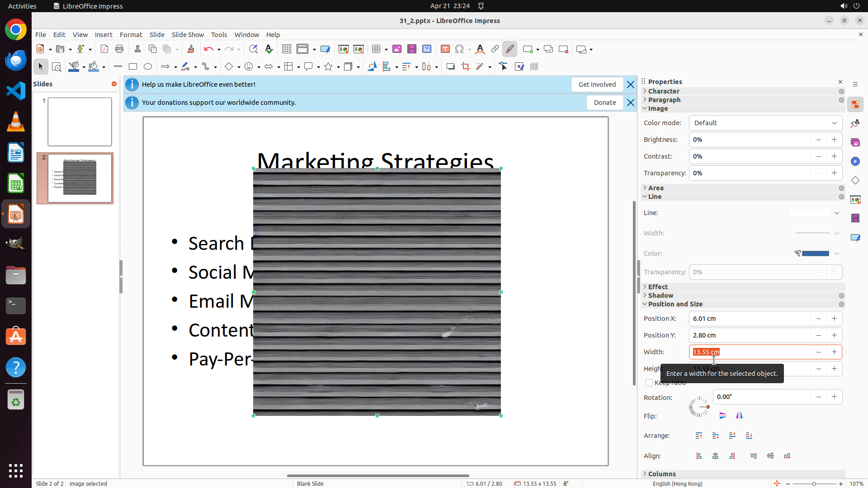Click the Insert Text Box icon
Viewport: 868px width, 488px height.
point(445,49)
